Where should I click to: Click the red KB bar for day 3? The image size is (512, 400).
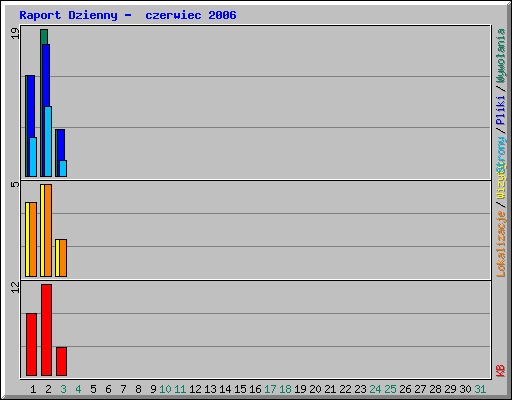coord(61,361)
